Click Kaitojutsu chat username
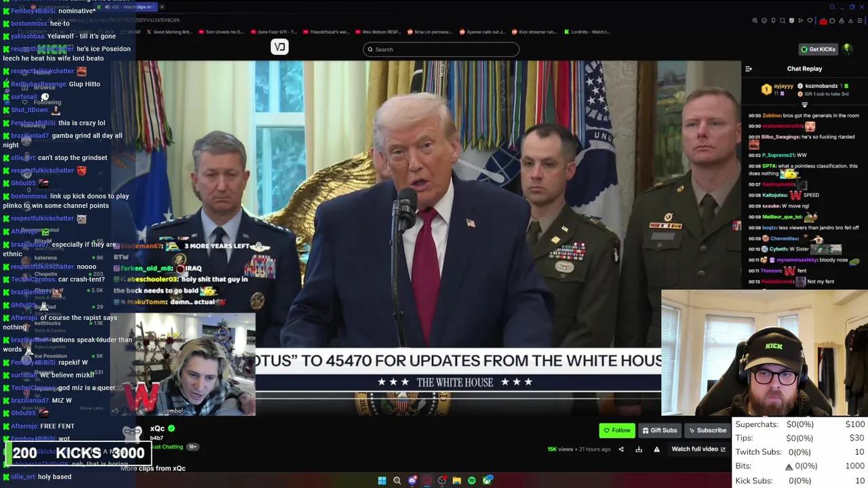Screen dimensions: 868x488 pyautogui.click(x=775, y=195)
